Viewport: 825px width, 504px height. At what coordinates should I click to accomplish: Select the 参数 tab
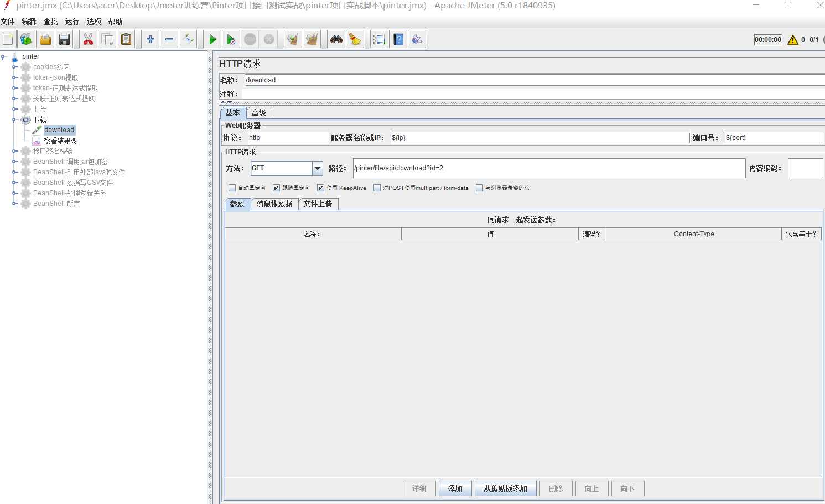(x=237, y=204)
